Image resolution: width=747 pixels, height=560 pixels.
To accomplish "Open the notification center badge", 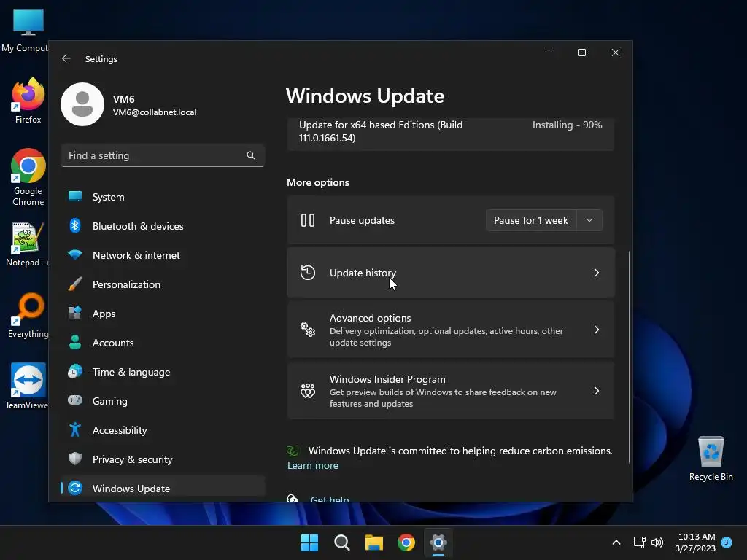I will [x=727, y=542].
